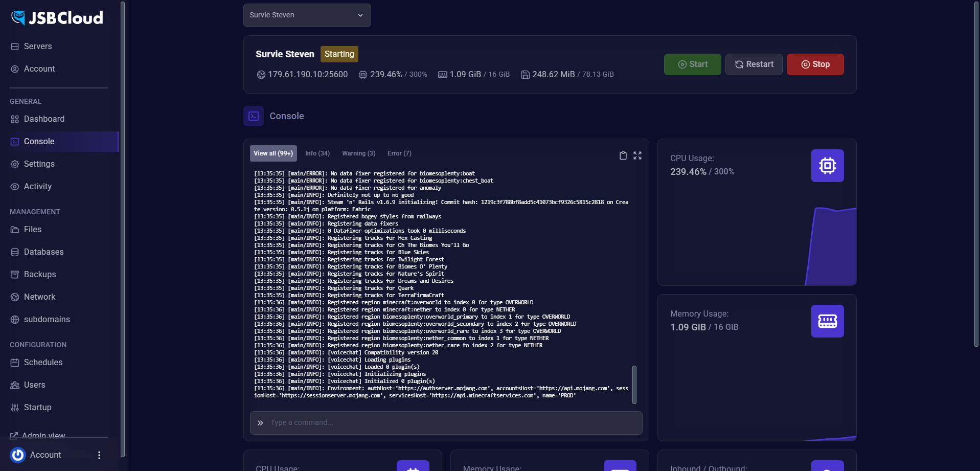Show Warning (3) console messages
This screenshot has height=471, width=980.
point(358,153)
